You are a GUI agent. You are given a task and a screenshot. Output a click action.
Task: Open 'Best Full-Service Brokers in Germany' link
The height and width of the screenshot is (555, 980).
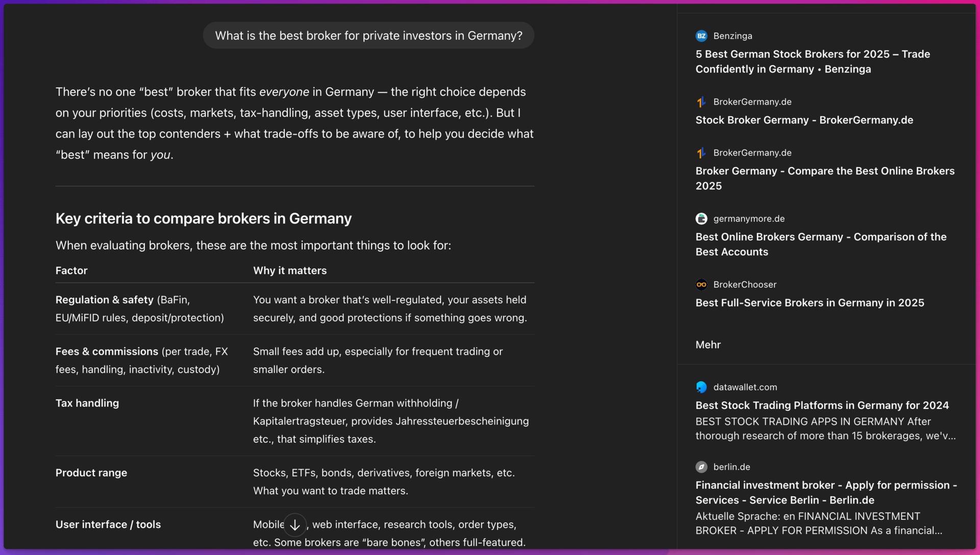click(x=810, y=303)
